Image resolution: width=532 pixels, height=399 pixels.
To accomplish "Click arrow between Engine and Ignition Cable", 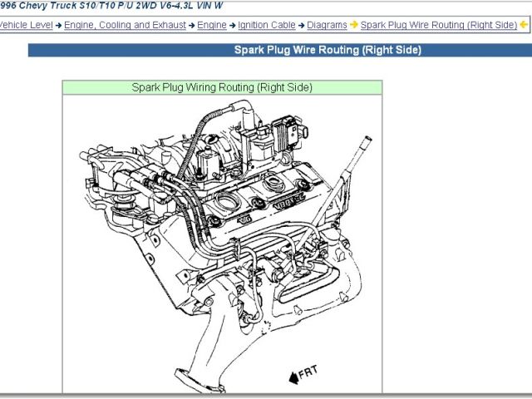I will point(232,25).
